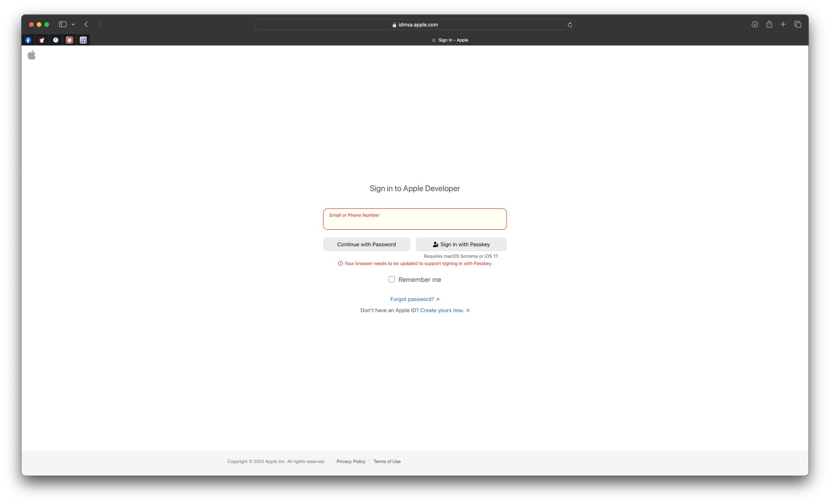Show Safari downloads
Screen dimensions: 830x504
pyautogui.click(x=755, y=24)
